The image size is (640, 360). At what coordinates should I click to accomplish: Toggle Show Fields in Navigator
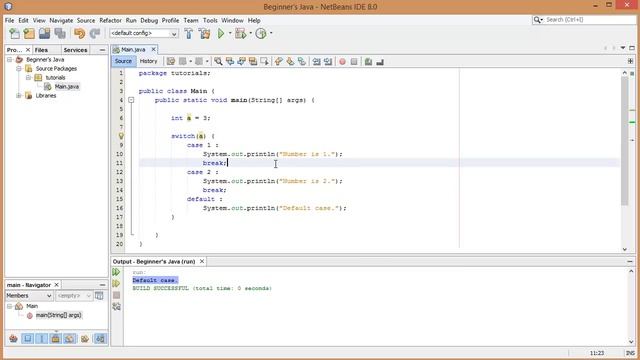27,338
